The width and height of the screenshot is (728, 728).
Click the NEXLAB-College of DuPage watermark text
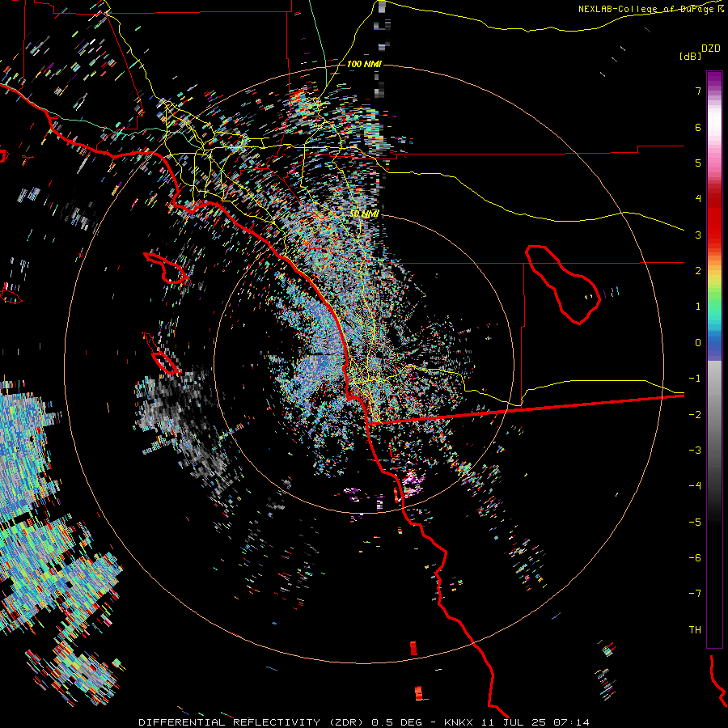[650, 9]
